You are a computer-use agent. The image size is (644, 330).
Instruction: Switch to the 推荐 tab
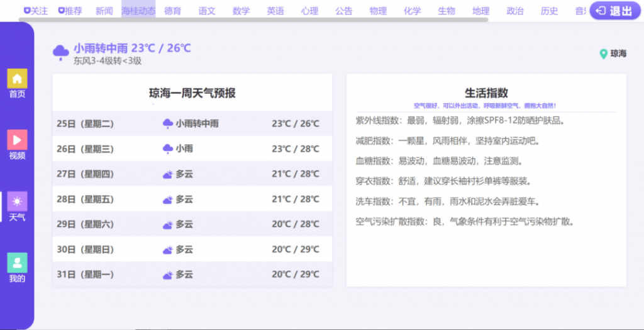70,11
